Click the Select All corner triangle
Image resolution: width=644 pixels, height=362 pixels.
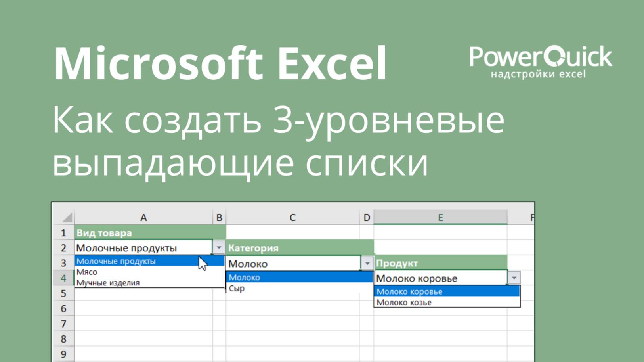click(x=67, y=217)
